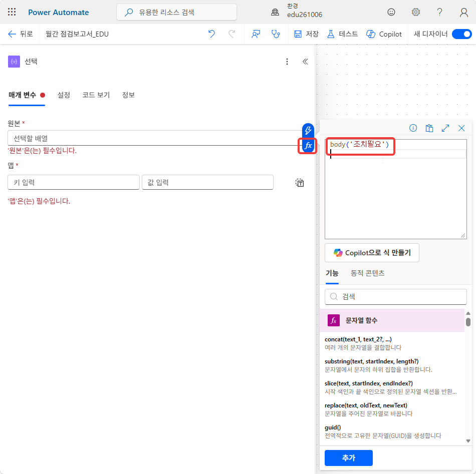Viewport: 476px width, 474px height.
Task: Click the Copilot으로 식 만들기 button
Action: (372, 253)
